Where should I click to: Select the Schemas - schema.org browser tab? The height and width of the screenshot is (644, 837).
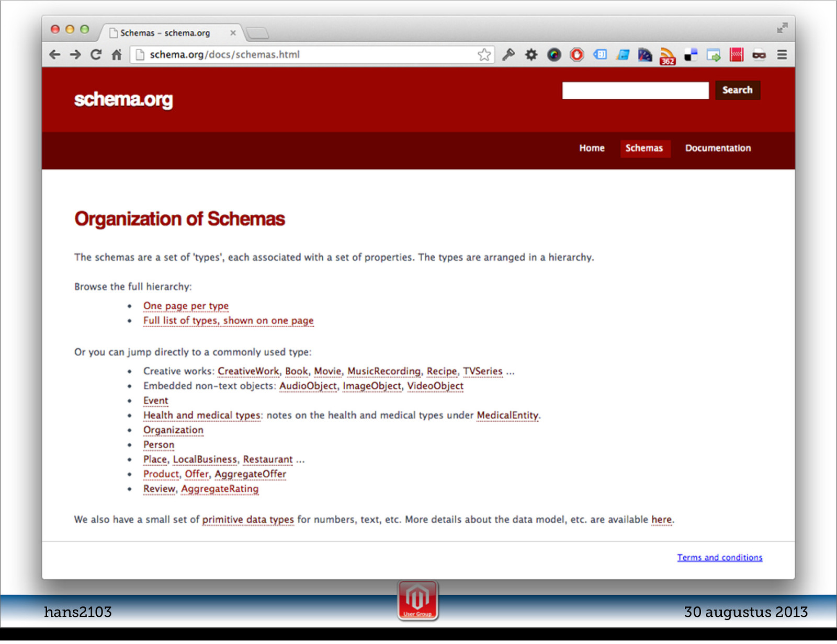tap(170, 33)
